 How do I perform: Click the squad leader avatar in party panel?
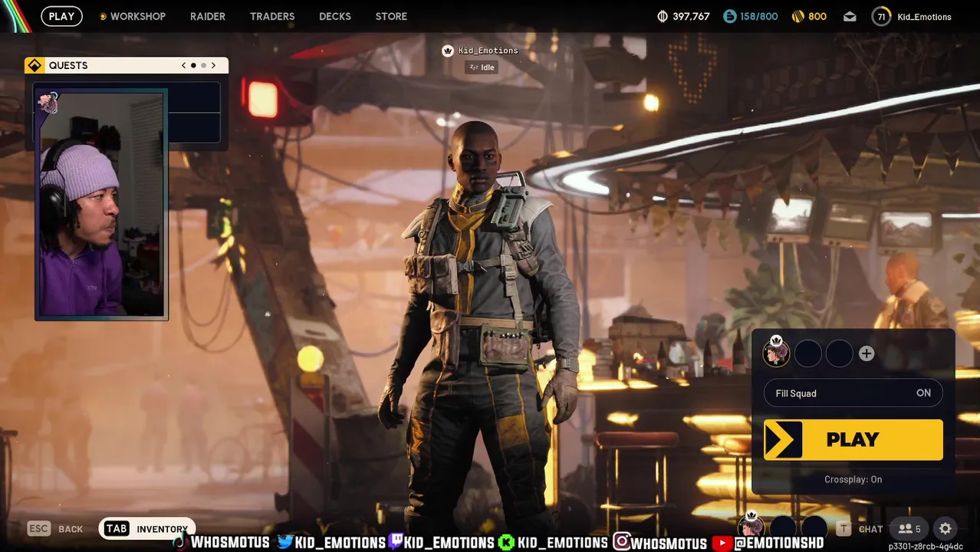click(x=776, y=352)
